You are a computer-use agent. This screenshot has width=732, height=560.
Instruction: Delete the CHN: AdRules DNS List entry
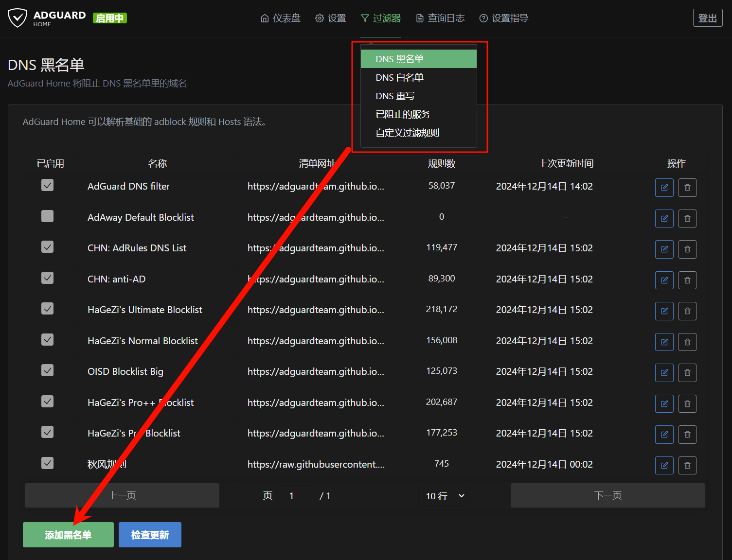[687, 249]
